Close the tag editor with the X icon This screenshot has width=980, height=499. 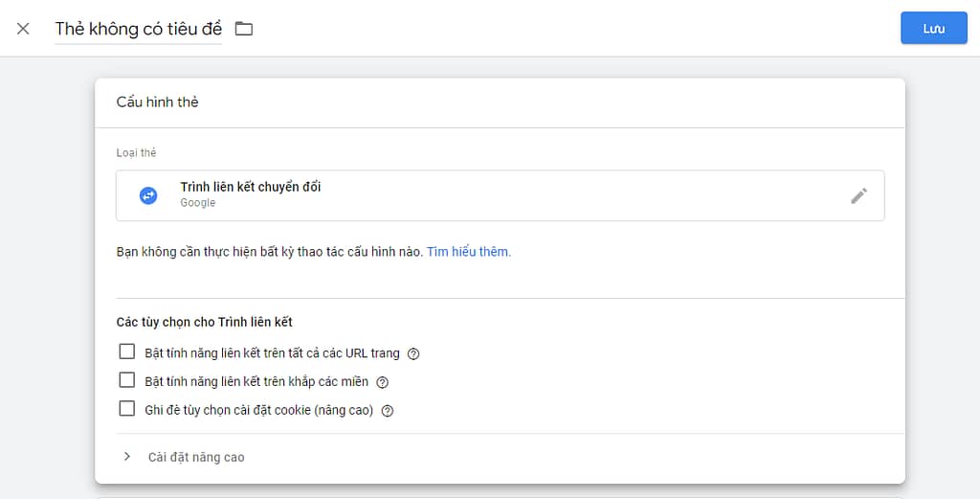(23, 29)
